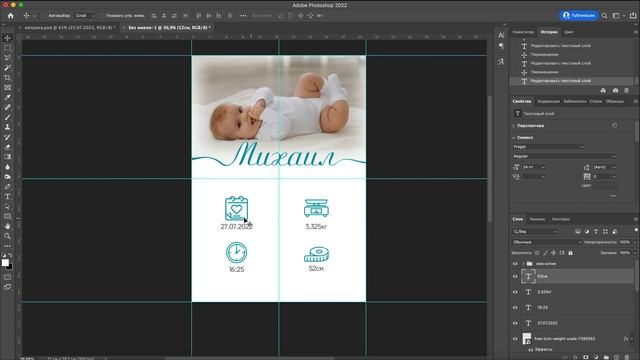Screen dimensions: 640x360
Task: Select the Eraser tool
Action: tap(7, 147)
